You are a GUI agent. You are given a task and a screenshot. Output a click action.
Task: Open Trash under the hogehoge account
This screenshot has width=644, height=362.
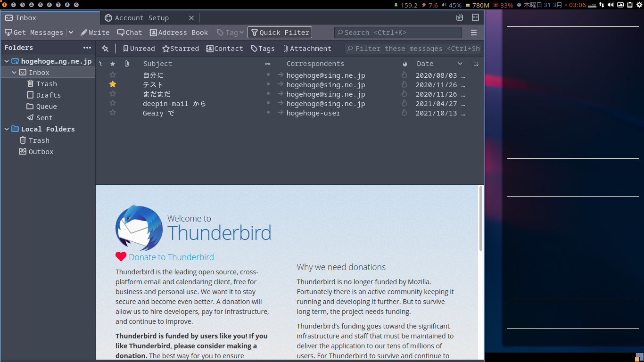tap(48, 84)
